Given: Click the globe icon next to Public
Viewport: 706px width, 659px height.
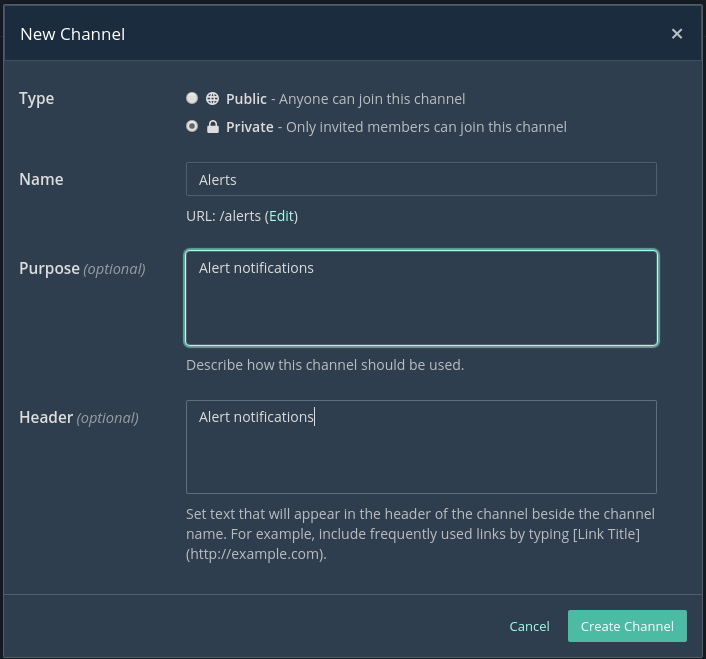Looking at the screenshot, I should click(212, 99).
